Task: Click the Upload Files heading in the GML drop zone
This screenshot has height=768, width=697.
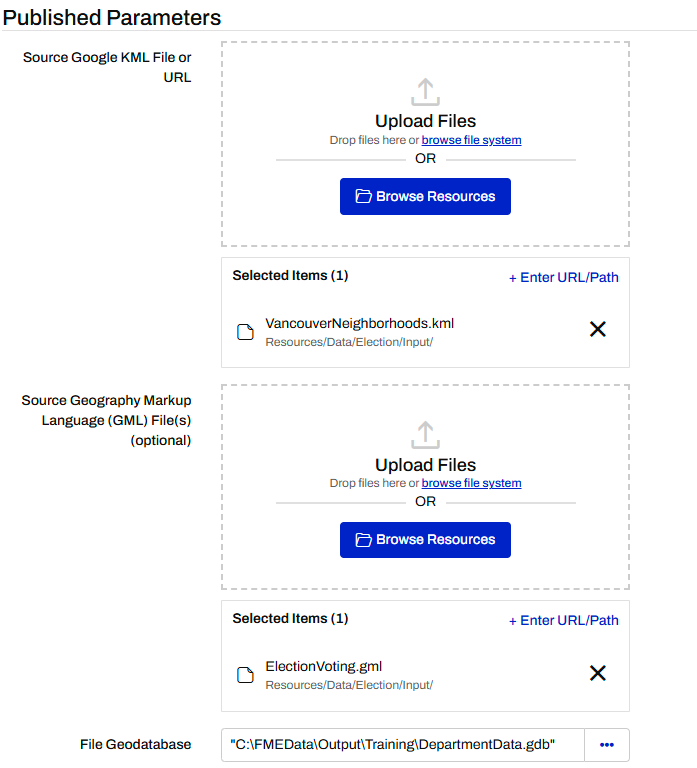Action: click(425, 465)
